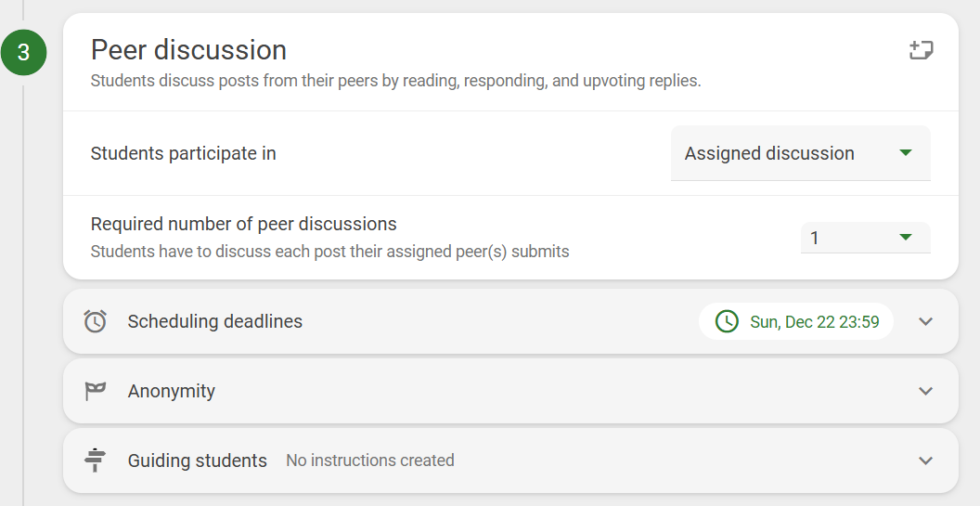
Task: Click the mask icon next to Anonymity
Action: coord(95,391)
